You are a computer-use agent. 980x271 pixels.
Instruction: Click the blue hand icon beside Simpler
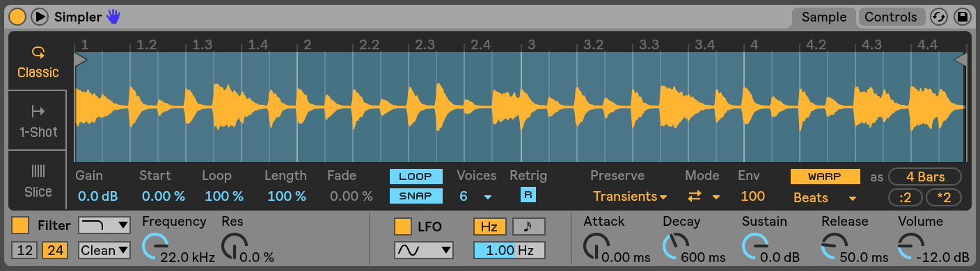113,16
